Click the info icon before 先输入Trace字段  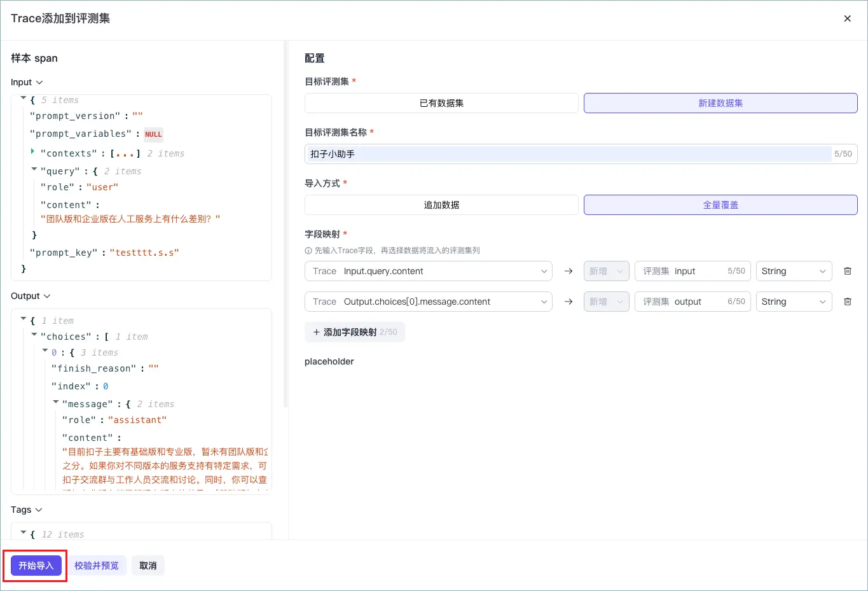308,251
